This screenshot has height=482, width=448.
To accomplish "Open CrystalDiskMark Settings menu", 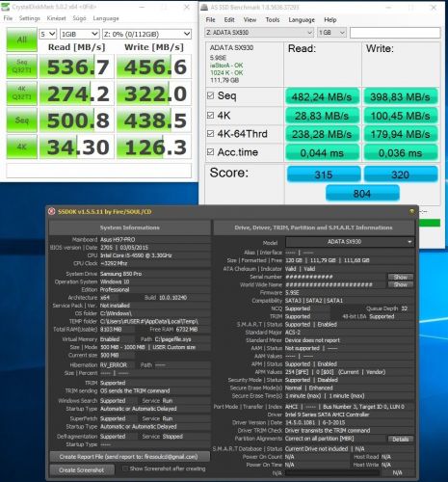I will (x=30, y=18).
